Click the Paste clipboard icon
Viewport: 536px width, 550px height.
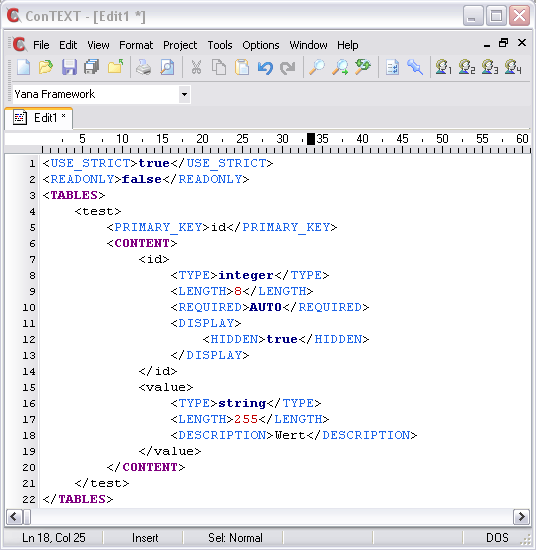pyautogui.click(x=242, y=67)
